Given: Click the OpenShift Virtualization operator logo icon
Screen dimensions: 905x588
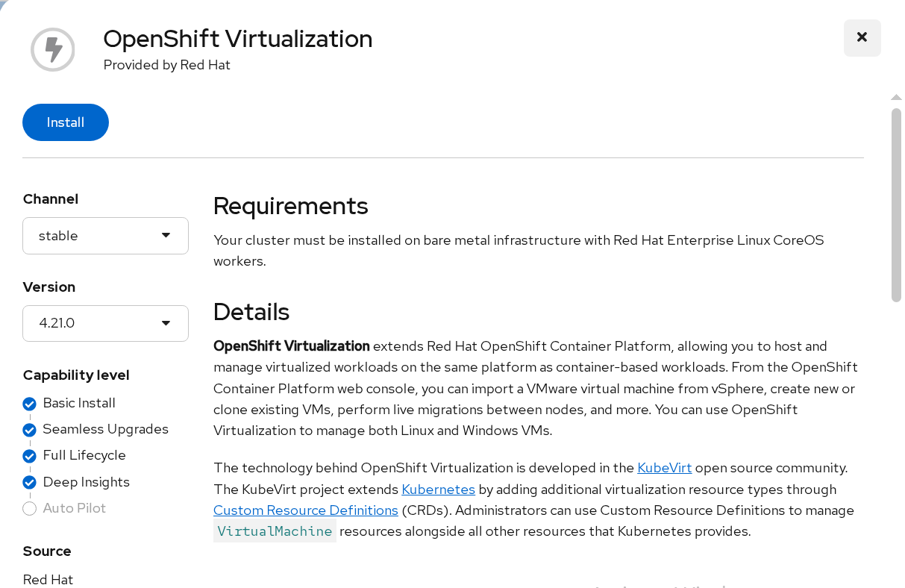Looking at the screenshot, I should (x=53, y=50).
